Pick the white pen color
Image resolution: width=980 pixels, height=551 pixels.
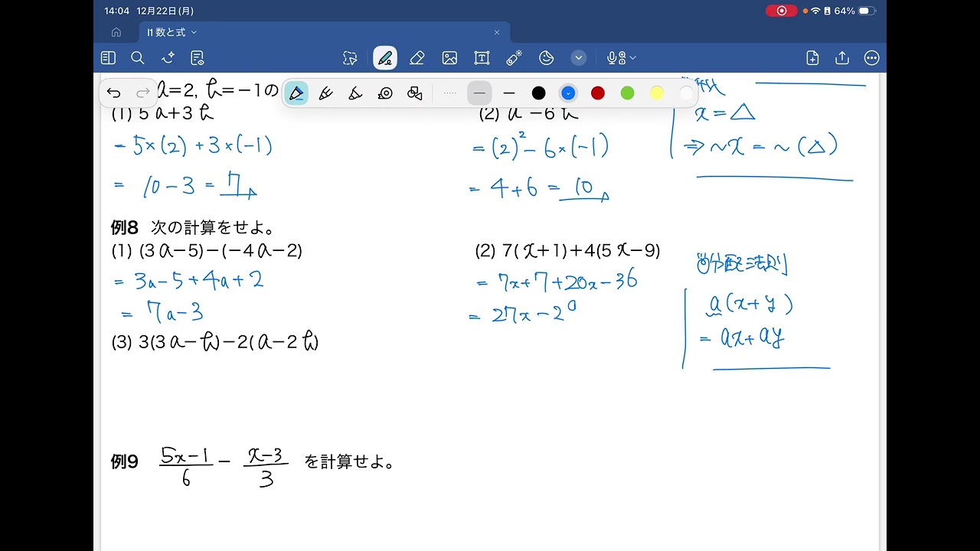point(686,93)
